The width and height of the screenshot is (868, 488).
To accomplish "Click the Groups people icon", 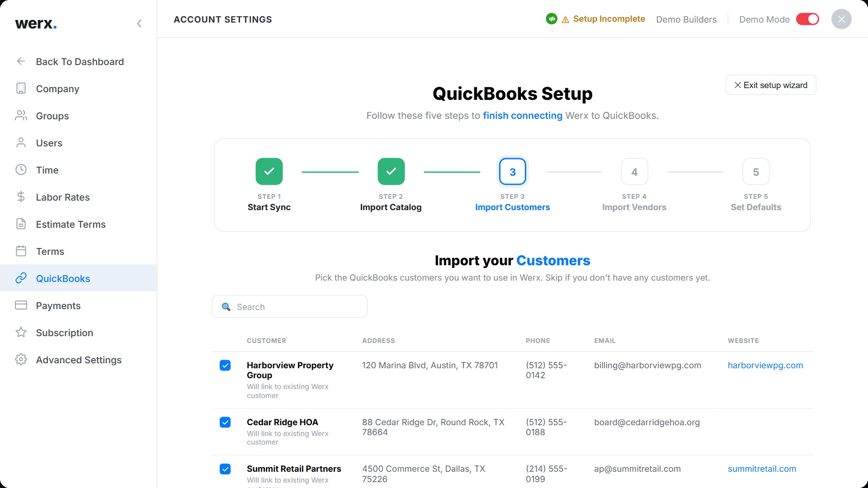I will click(x=21, y=115).
